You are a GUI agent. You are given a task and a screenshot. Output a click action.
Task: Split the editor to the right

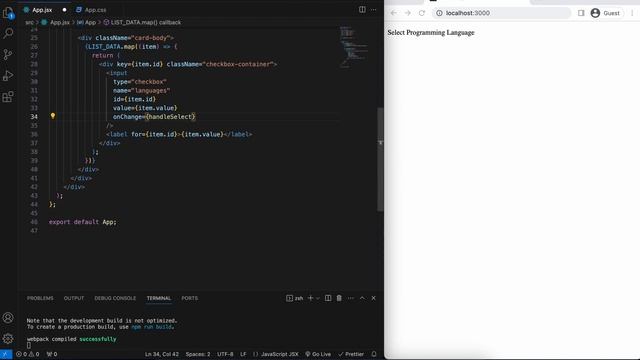pos(362,9)
